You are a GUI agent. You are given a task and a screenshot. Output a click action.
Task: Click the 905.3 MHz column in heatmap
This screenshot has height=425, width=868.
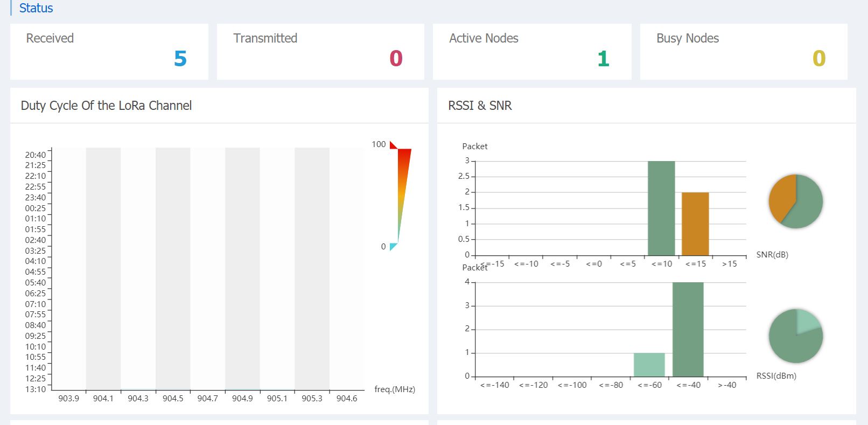pos(312,268)
